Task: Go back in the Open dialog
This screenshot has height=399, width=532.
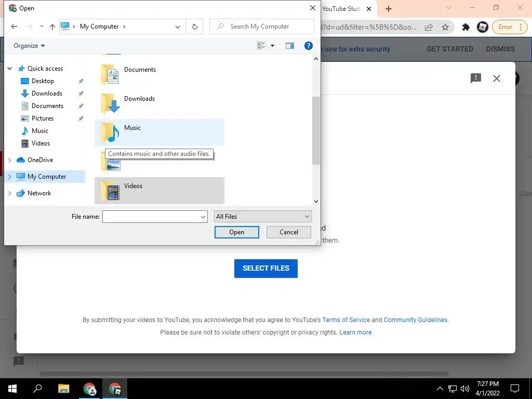Action: pos(14,26)
